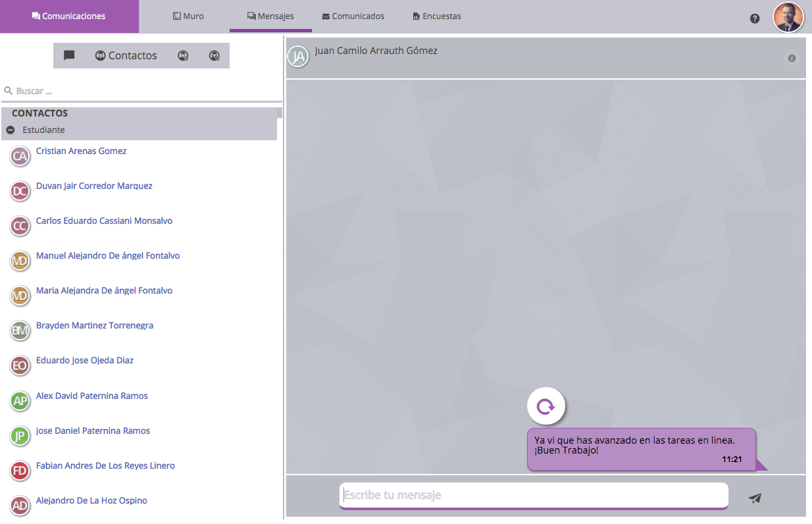812x524 pixels.
Task: Select contact Brayden Martinez Torrenegra
Action: click(x=95, y=326)
